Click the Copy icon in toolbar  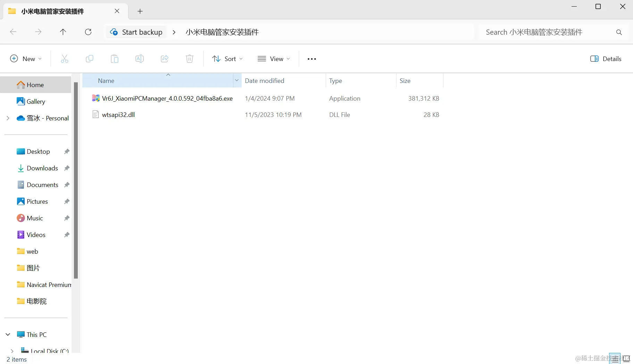coord(90,59)
